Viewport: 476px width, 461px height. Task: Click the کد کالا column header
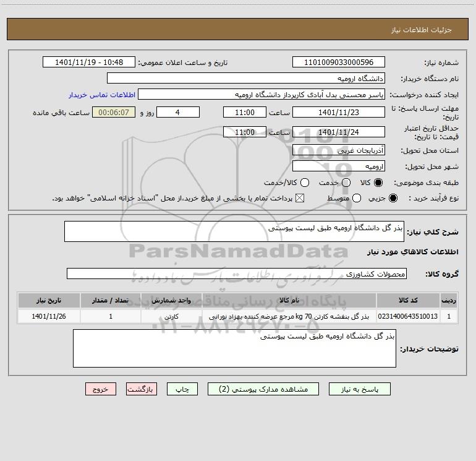coord(408,300)
